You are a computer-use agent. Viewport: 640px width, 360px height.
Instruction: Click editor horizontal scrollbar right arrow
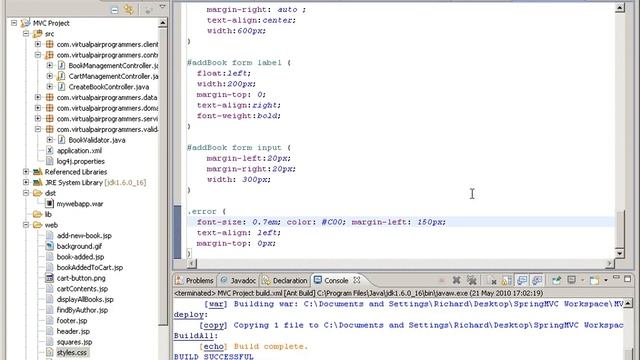coord(609,263)
